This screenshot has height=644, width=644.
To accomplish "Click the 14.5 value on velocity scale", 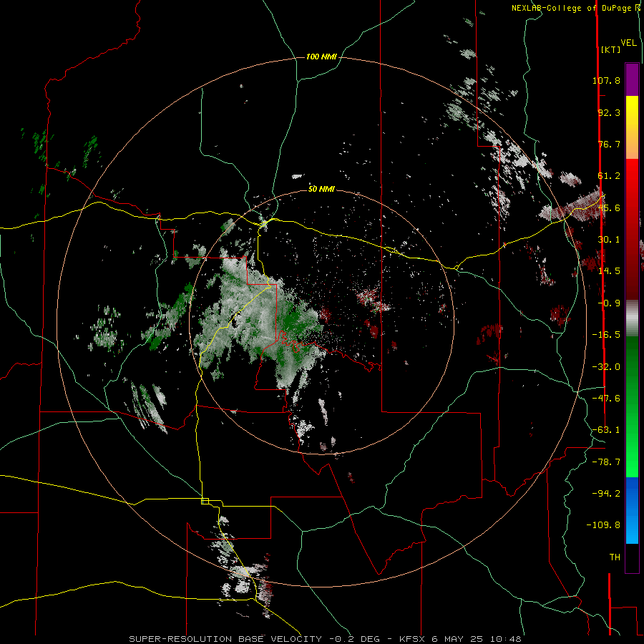I will (609, 271).
